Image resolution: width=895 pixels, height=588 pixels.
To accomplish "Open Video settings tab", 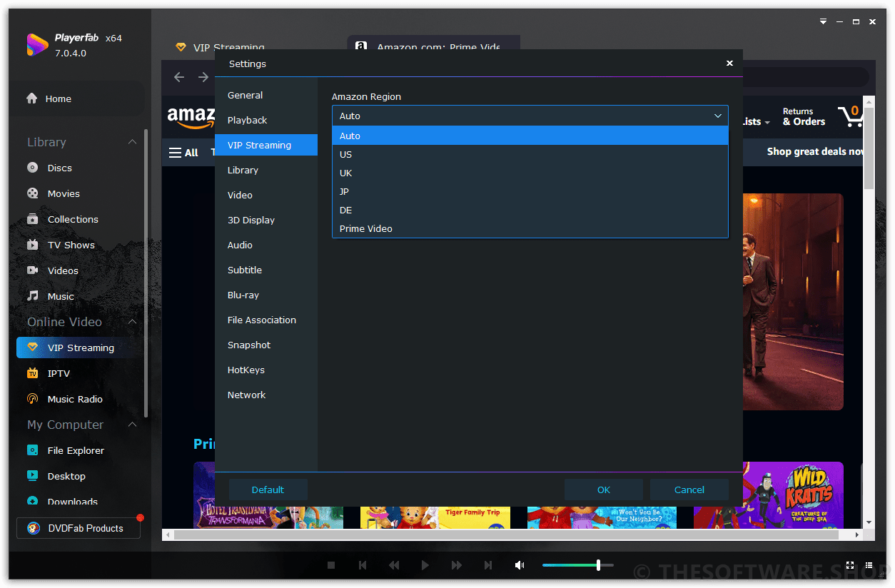I will click(x=266, y=195).
